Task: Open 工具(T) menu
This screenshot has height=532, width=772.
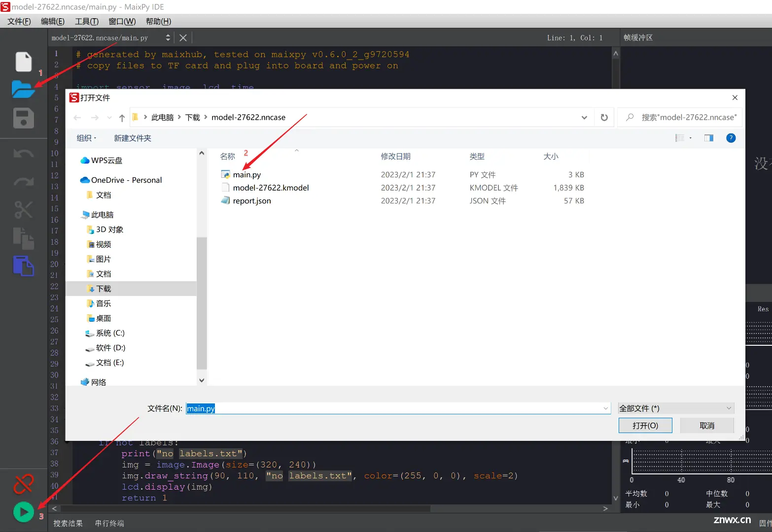Action: click(x=87, y=21)
